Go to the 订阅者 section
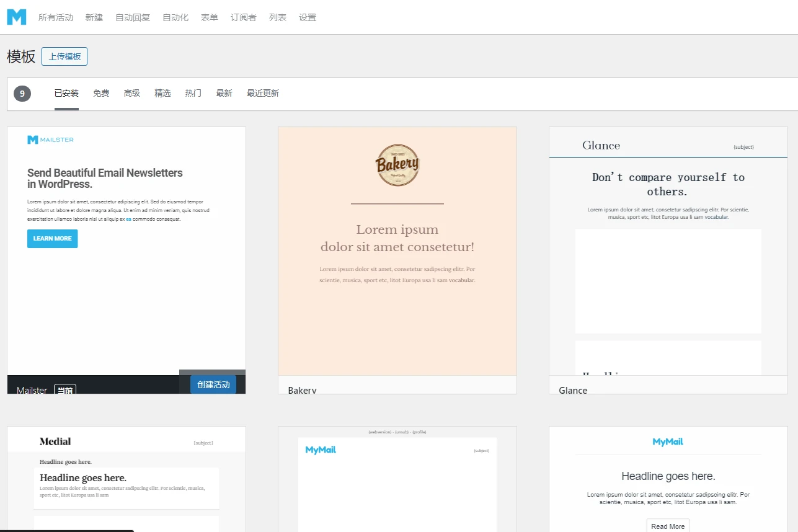Viewport: 798px width, 532px height. pos(243,17)
